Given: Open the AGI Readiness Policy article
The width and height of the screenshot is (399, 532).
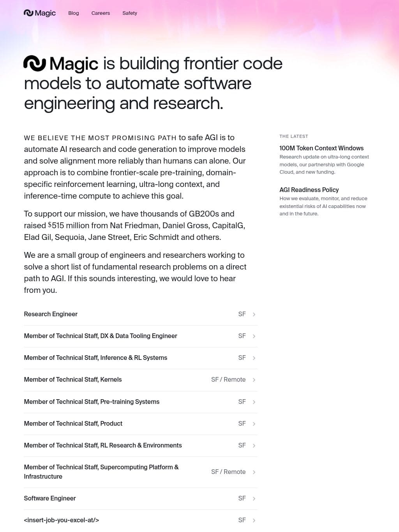Looking at the screenshot, I should (309, 190).
